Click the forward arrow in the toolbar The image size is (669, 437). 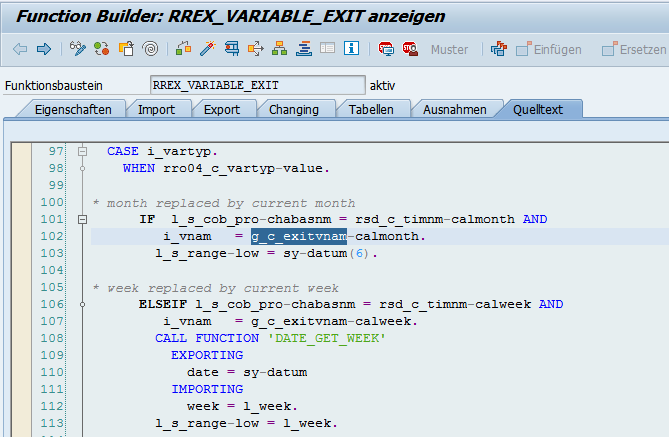pyautogui.click(x=44, y=49)
